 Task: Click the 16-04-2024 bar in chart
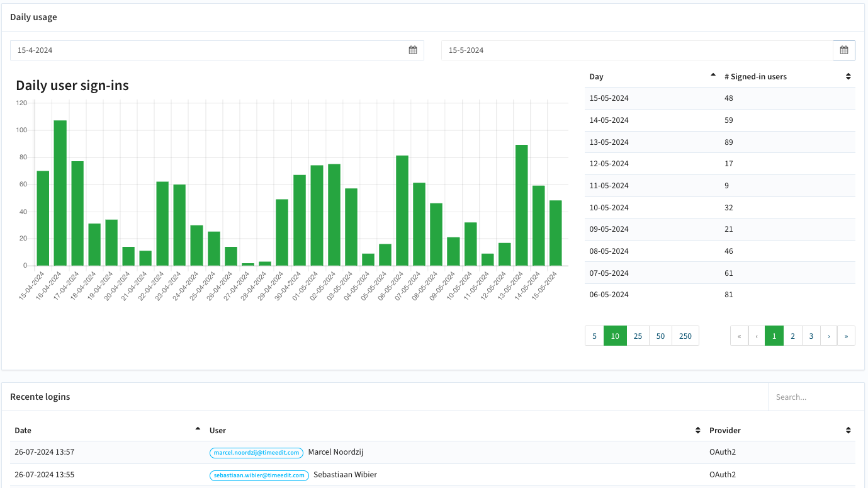60,193
